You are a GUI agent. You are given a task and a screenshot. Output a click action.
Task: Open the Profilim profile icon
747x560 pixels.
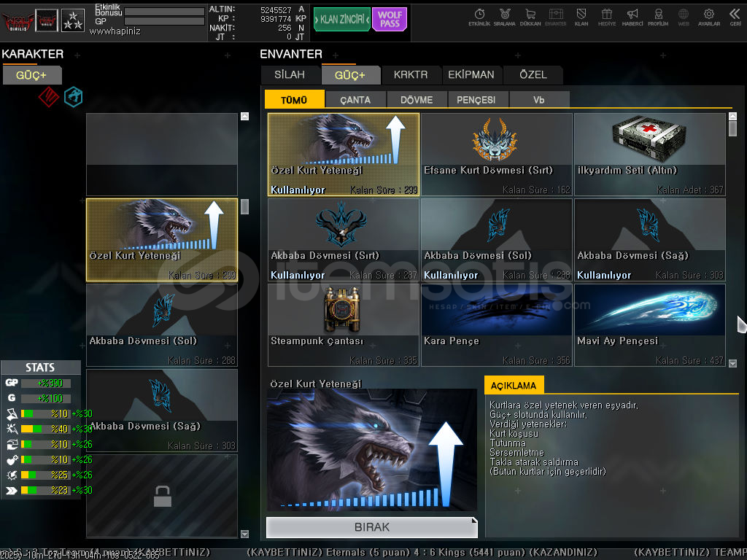click(x=658, y=17)
